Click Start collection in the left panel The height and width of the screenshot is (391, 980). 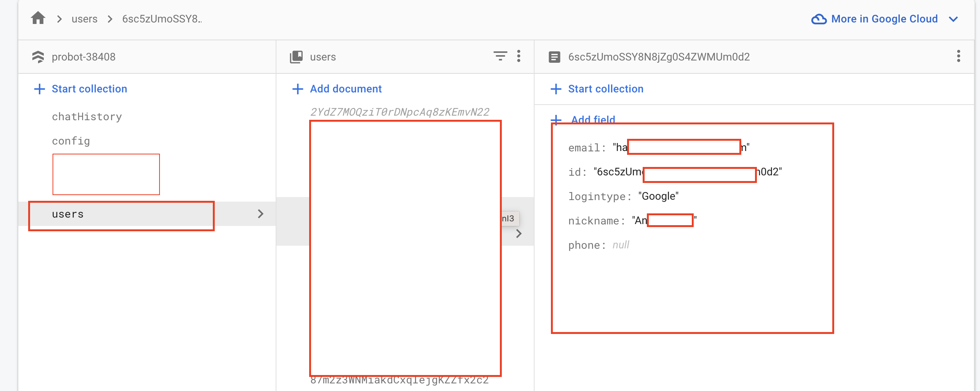[89, 89]
